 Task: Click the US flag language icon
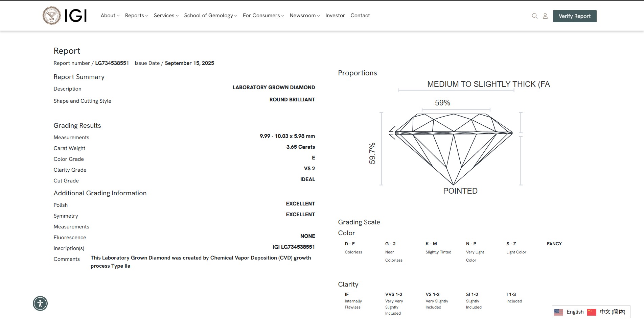click(x=558, y=312)
